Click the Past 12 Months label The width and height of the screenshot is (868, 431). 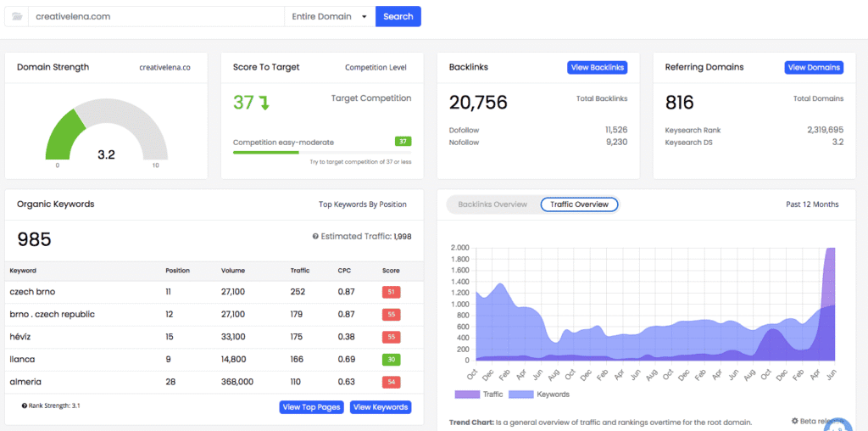coord(812,204)
